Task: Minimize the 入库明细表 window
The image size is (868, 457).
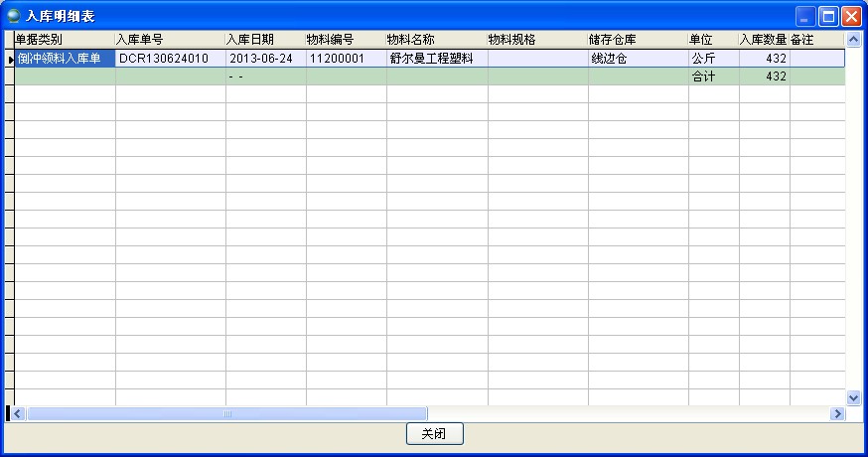Action: click(805, 16)
